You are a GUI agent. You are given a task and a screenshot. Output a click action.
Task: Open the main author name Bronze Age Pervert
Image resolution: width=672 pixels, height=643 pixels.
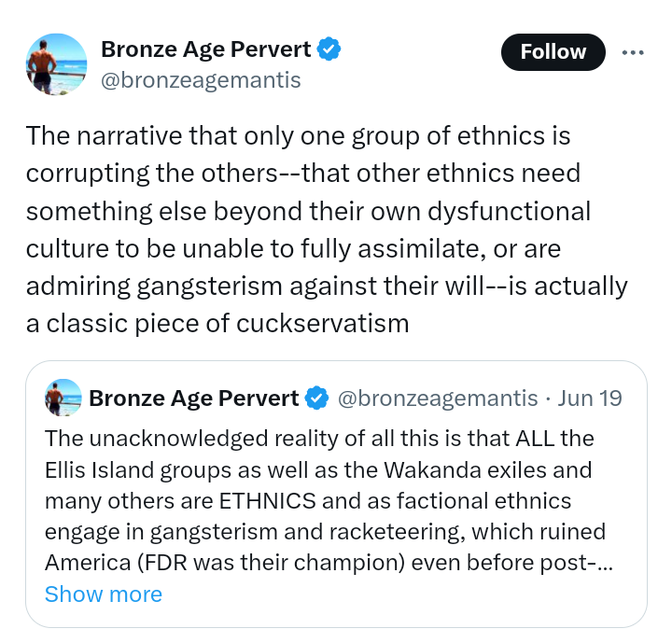206,49
